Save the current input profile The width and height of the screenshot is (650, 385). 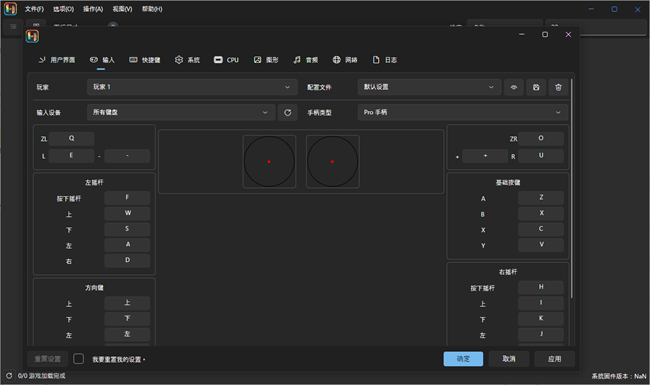536,87
